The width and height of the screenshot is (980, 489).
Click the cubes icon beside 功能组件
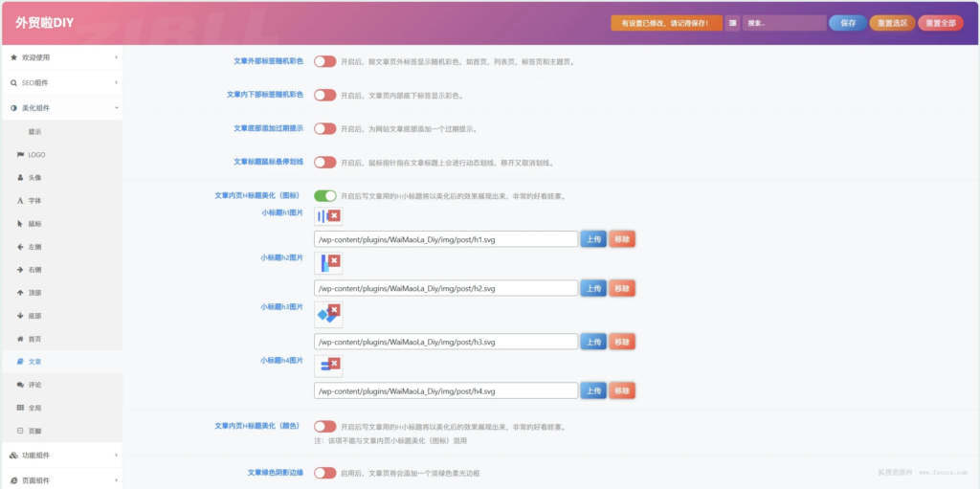pyautogui.click(x=13, y=456)
